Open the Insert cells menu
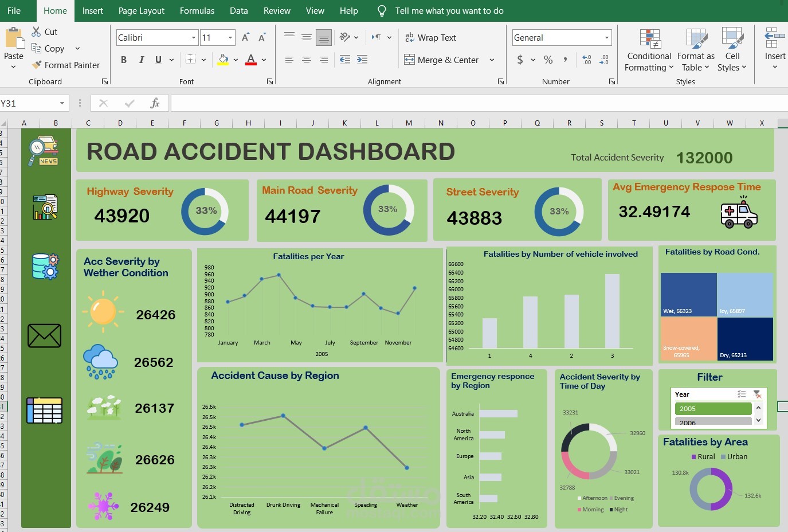This screenshot has height=532, width=788. point(775,49)
